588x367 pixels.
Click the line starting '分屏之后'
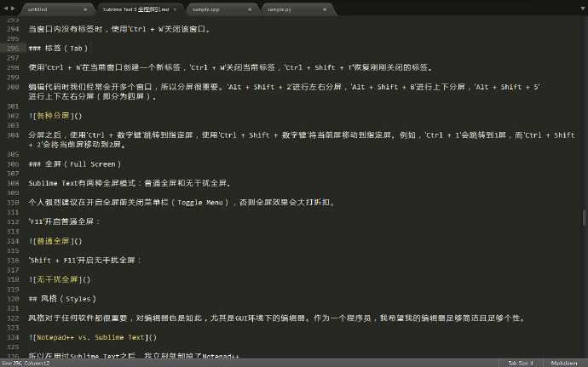[x=302, y=140]
